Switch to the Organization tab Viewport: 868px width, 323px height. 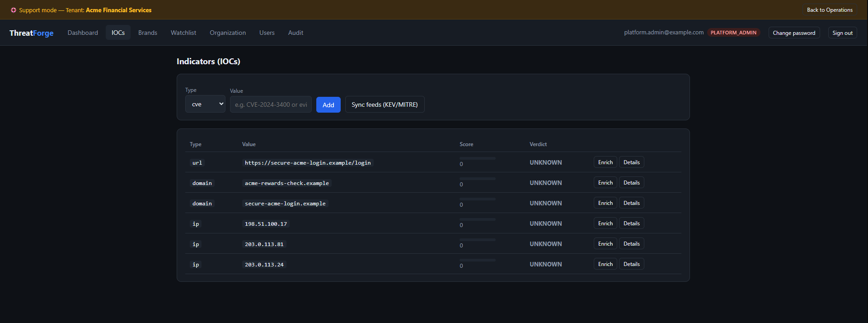(228, 33)
